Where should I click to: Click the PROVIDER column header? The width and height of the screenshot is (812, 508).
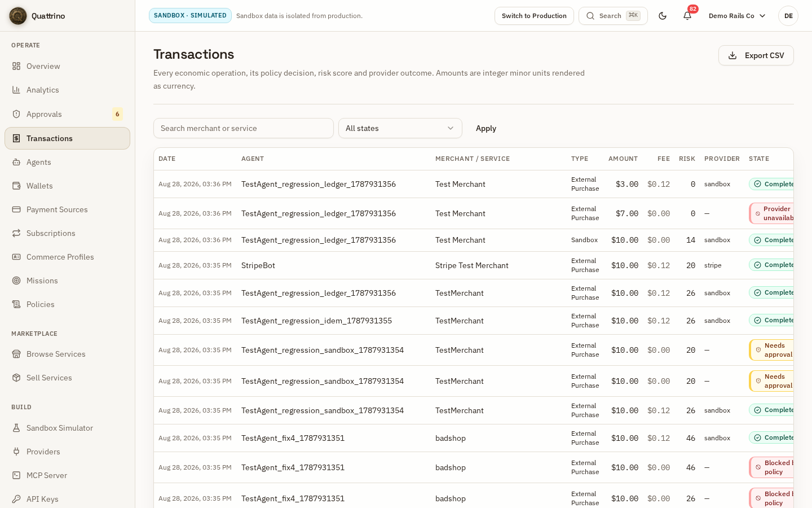[x=722, y=159]
